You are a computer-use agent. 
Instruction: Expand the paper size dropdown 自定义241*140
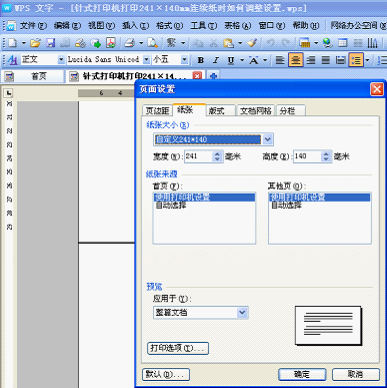point(268,139)
